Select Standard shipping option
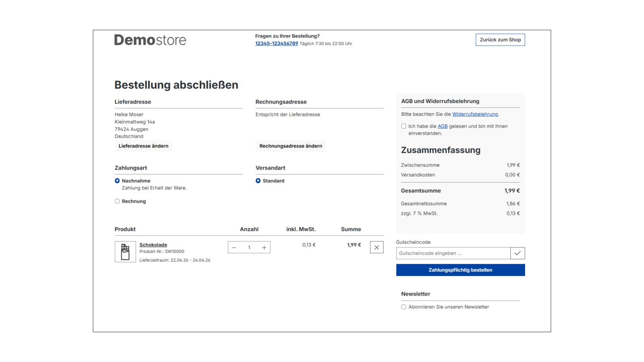This screenshot has width=644, height=362. pyautogui.click(x=258, y=181)
